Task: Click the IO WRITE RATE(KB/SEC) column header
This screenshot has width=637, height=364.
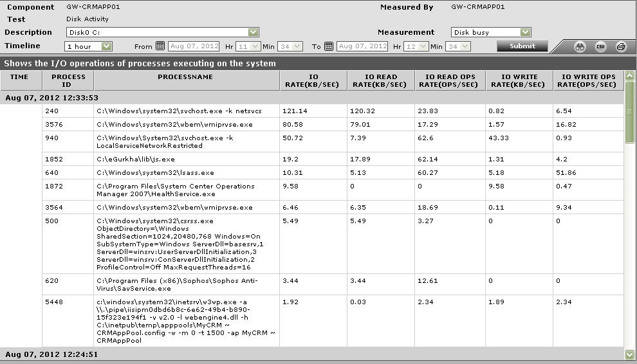Action: 519,80
